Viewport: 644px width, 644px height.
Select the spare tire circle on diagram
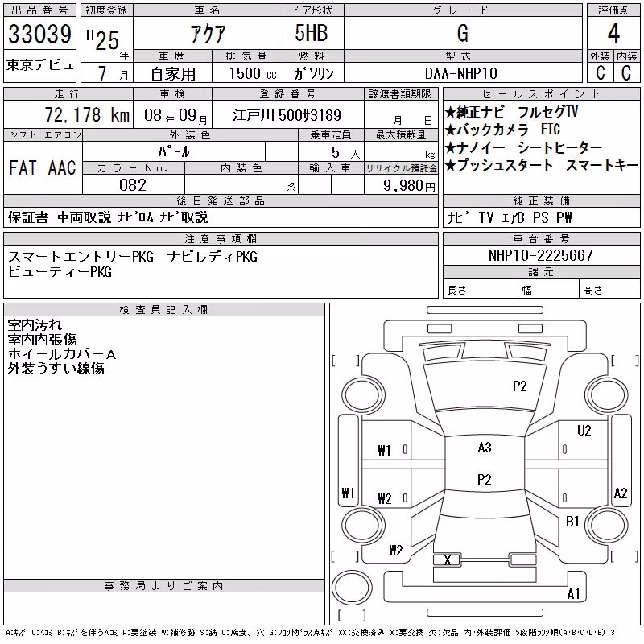point(352,588)
